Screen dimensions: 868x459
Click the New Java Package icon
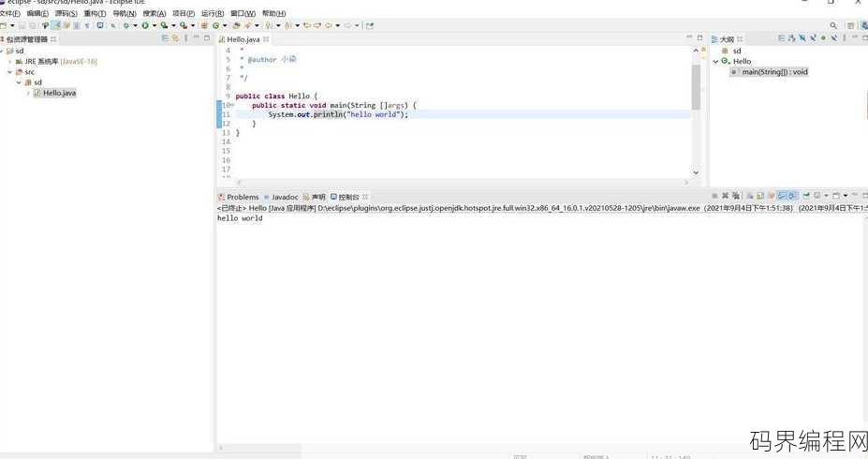coord(204,25)
